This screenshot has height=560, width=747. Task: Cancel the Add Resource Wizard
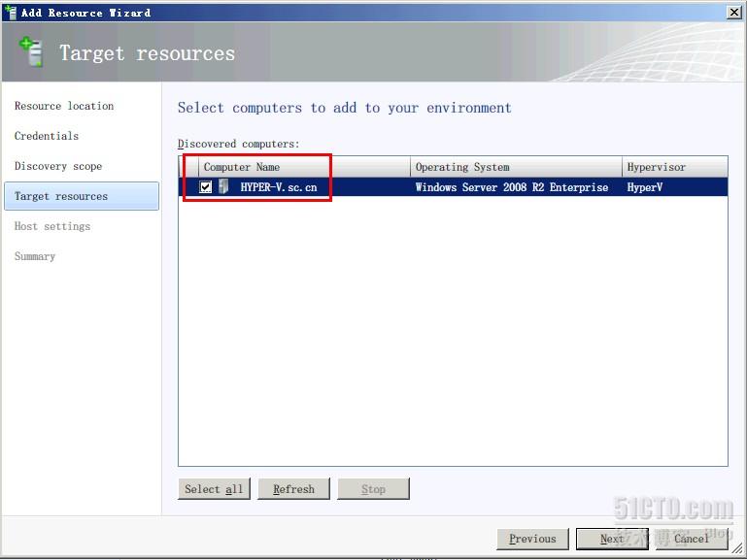click(x=692, y=539)
